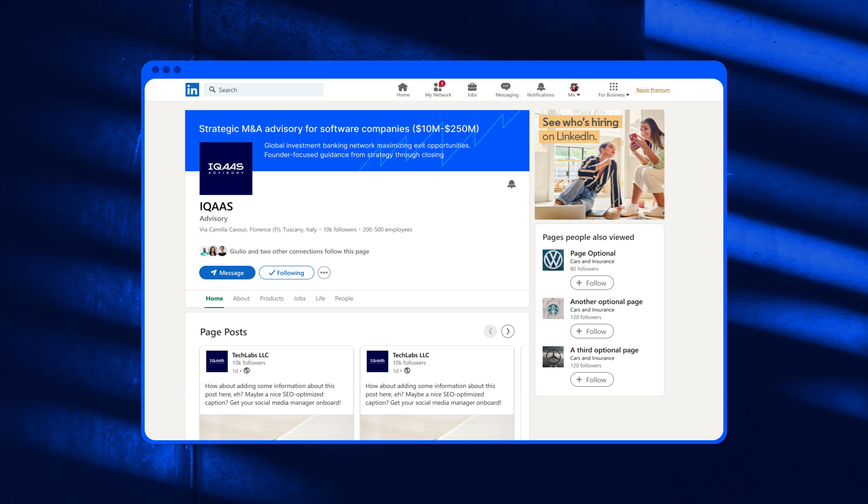Screen dimensions: 868x504
Task: Expand the For Business dropdown menu
Action: click(613, 90)
